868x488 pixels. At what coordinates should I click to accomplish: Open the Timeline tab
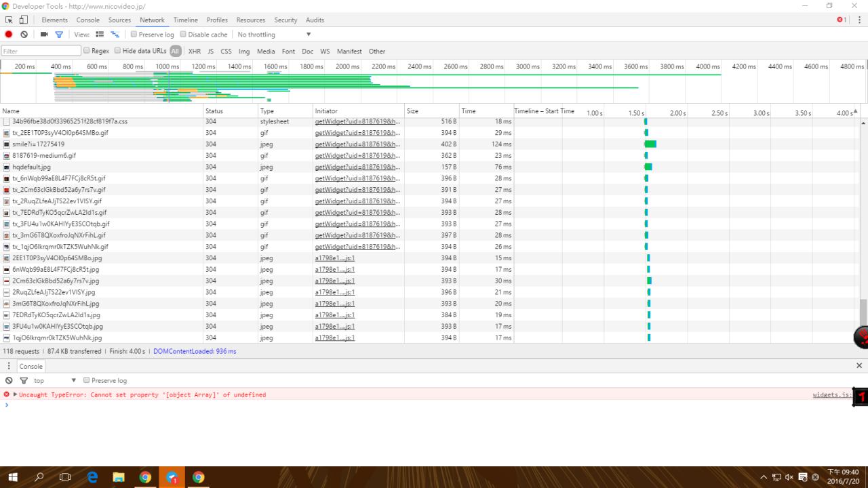pyautogui.click(x=185, y=20)
